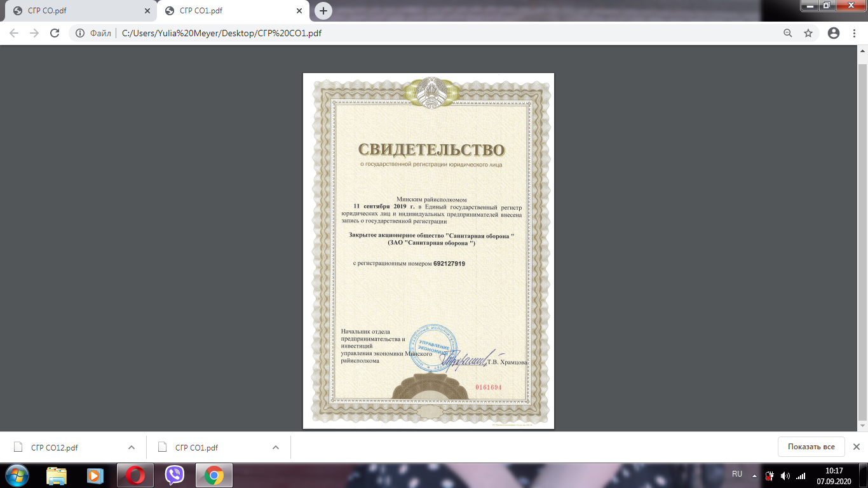Launch Opera from the taskbar
The height and width of the screenshot is (488, 868).
click(135, 475)
